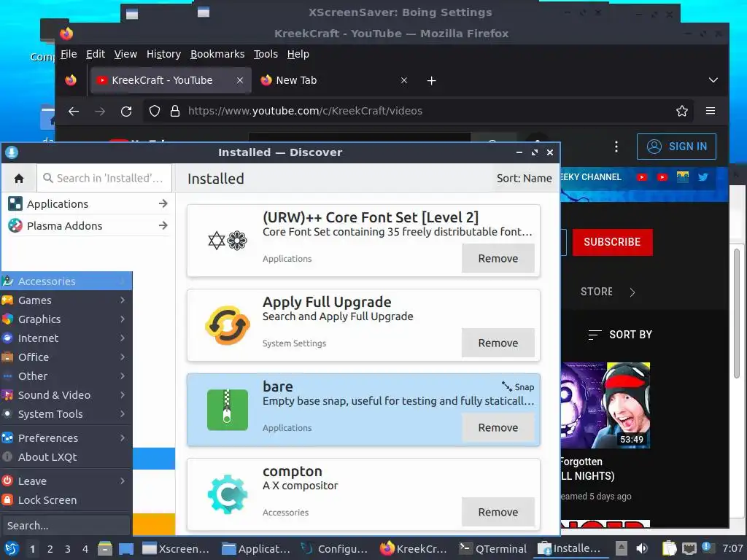The height and width of the screenshot is (560, 747).
Task: Open the Games submenu
Action: [66, 300]
